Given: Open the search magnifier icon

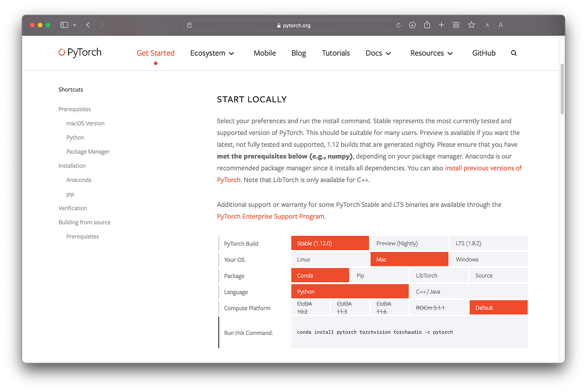Looking at the screenshot, I should (514, 53).
